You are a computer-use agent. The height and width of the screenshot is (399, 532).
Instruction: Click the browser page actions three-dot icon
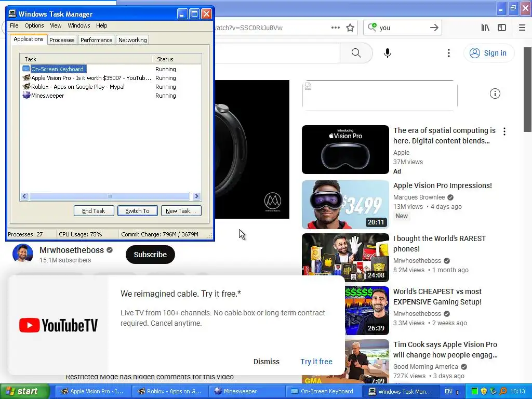pos(335,28)
